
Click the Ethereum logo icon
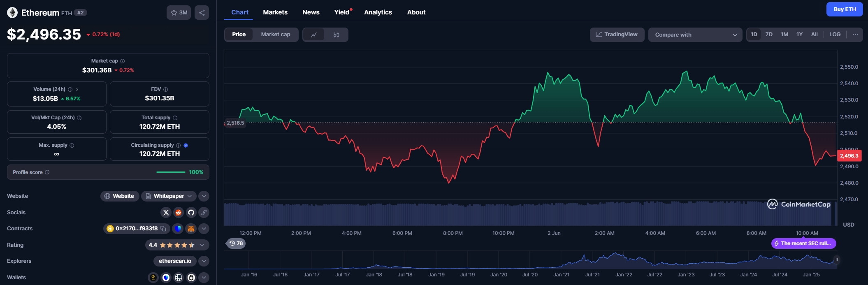[x=12, y=13]
